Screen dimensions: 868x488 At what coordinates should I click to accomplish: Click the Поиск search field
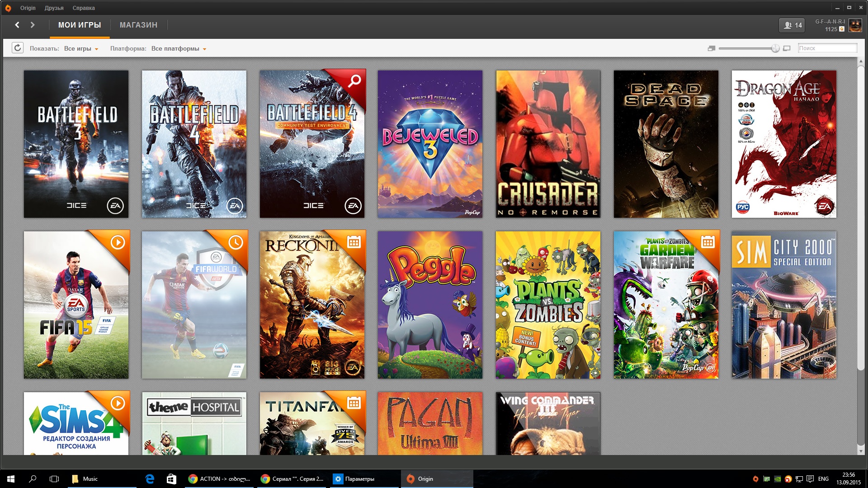click(827, 48)
